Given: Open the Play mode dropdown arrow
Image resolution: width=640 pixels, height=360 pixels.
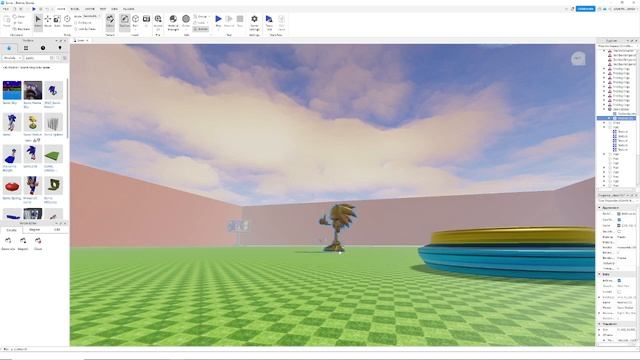Looking at the screenshot, I should 218,29.
